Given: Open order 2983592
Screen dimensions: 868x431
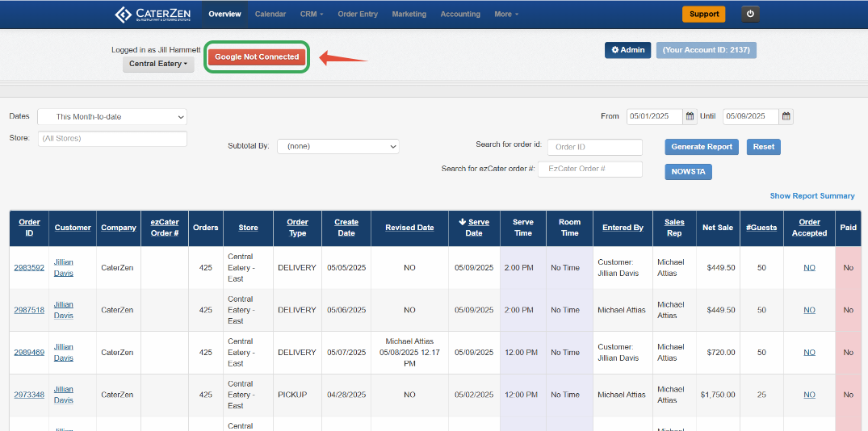Looking at the screenshot, I should pos(29,268).
